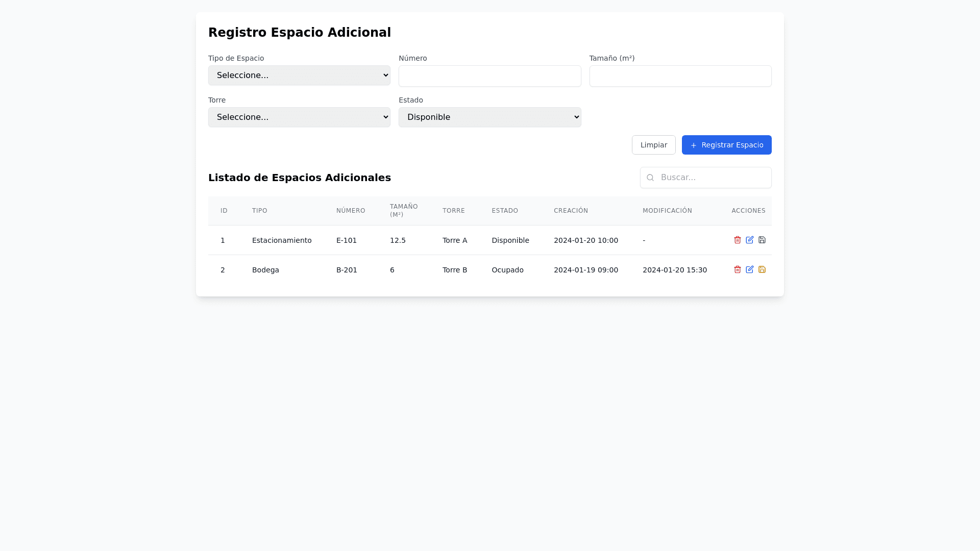The height and width of the screenshot is (551, 980).
Task: Select the Torre B cell in row 2
Action: (x=454, y=270)
